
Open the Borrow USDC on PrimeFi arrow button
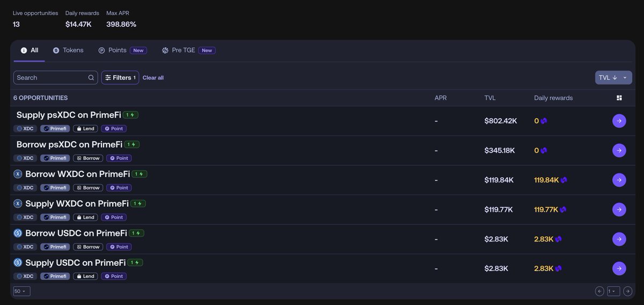click(x=619, y=239)
